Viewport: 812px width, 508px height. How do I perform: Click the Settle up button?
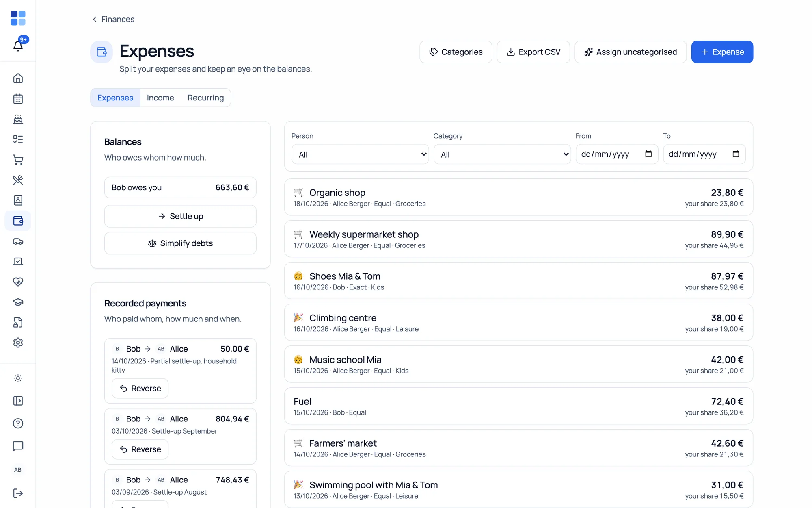180,216
